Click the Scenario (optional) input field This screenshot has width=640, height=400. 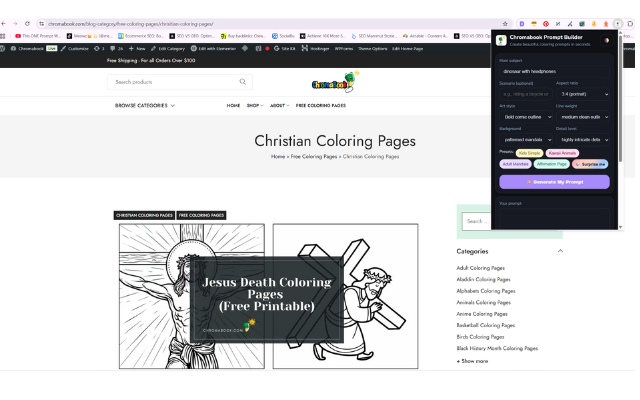click(526, 94)
